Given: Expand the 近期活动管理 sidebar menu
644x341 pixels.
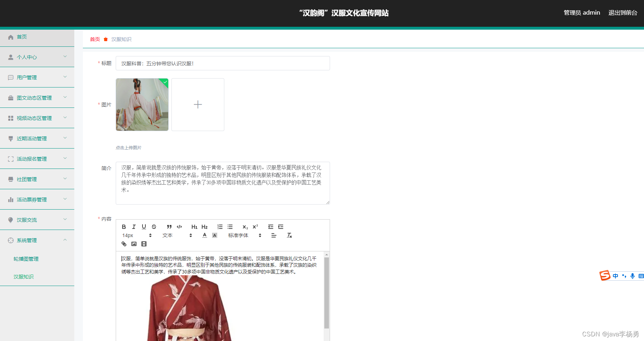Looking at the screenshot, I should 37,139.
